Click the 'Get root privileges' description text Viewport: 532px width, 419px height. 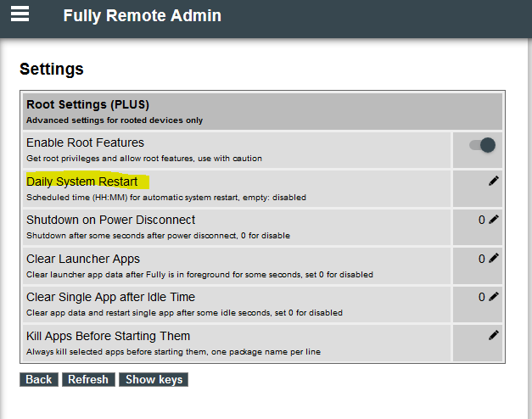click(x=144, y=159)
